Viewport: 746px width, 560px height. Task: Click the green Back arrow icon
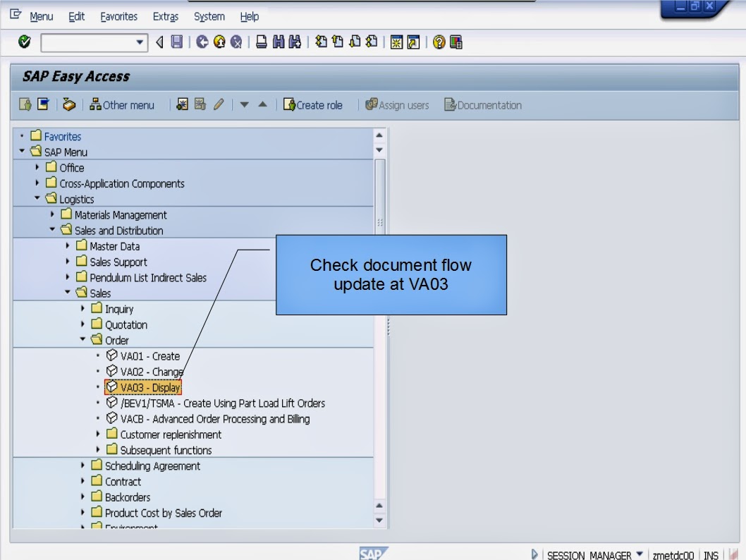202,42
